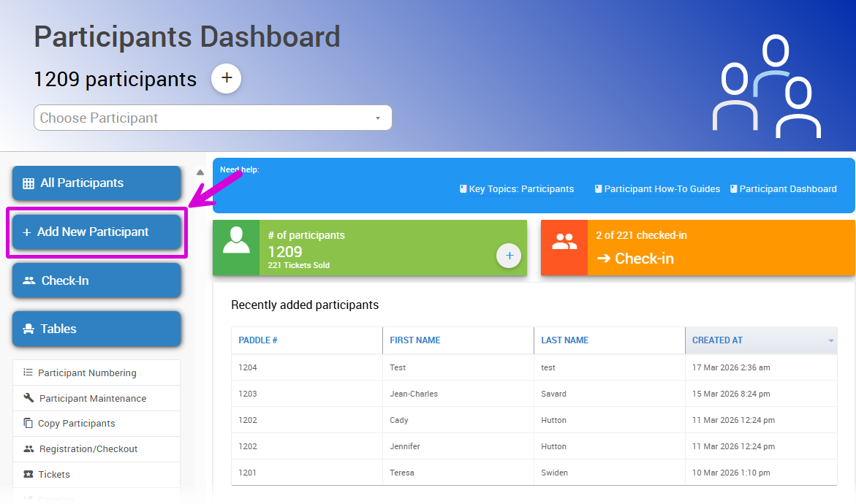Image resolution: width=856 pixels, height=504 pixels.
Task: Open the Choose Participant dropdown
Action: pos(213,118)
